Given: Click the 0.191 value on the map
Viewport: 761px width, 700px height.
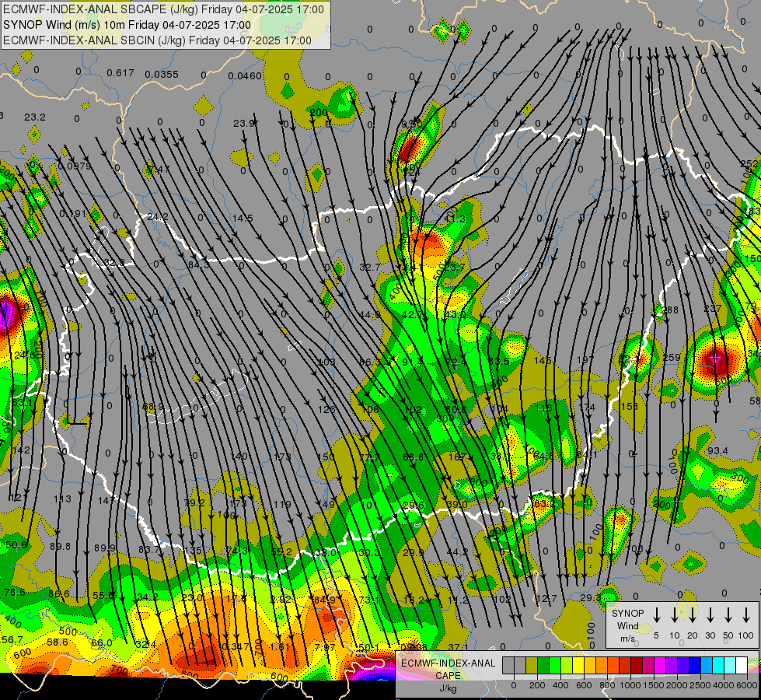Looking at the screenshot, I should click(73, 214).
